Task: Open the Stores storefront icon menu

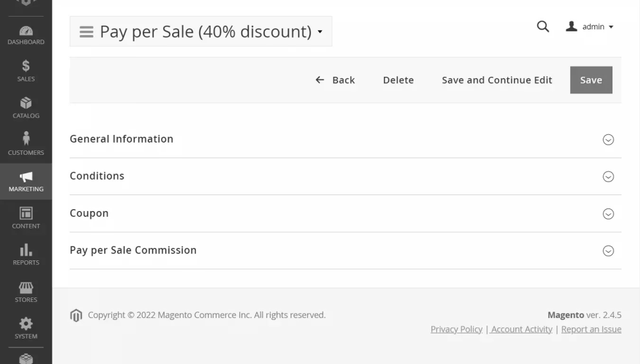Action: point(26,291)
